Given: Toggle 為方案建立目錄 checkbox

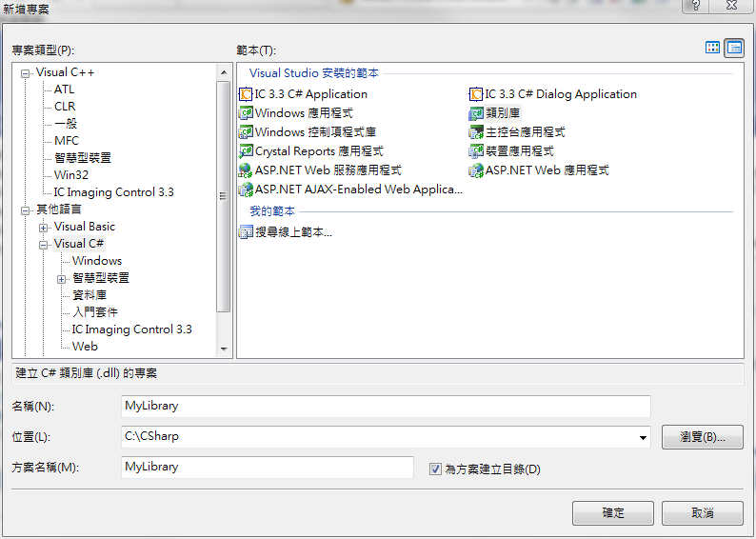Looking at the screenshot, I should pyautogui.click(x=435, y=469).
